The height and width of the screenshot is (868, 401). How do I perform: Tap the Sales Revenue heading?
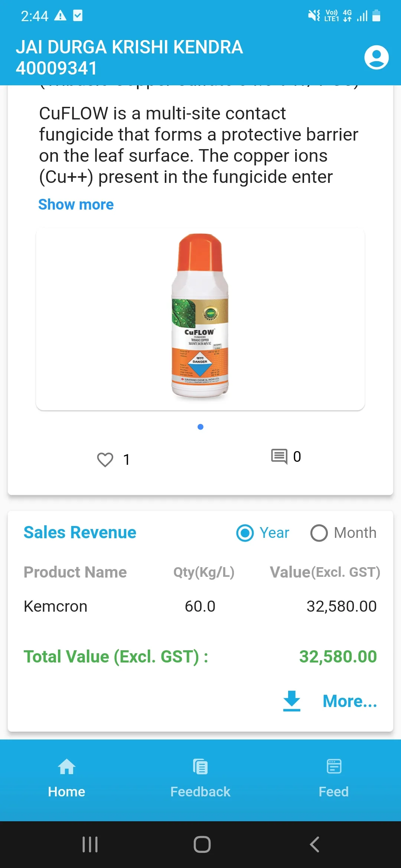80,532
